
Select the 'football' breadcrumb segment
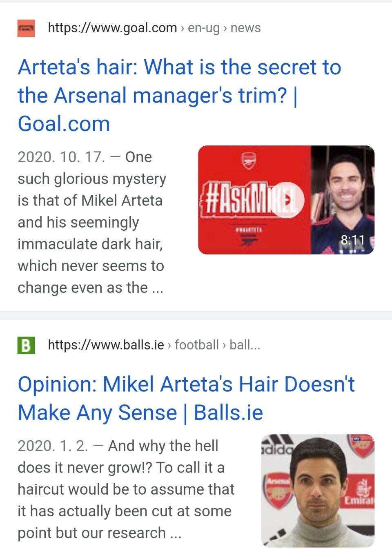tap(197, 345)
